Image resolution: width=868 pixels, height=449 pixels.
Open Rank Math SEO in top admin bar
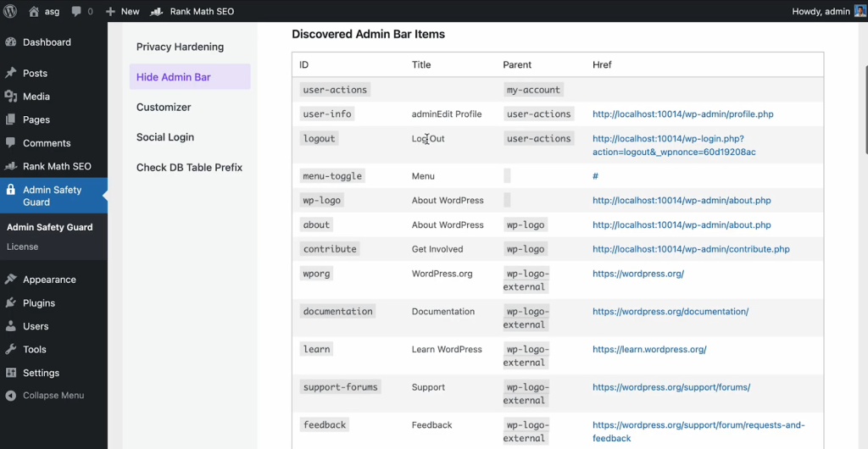pos(192,11)
